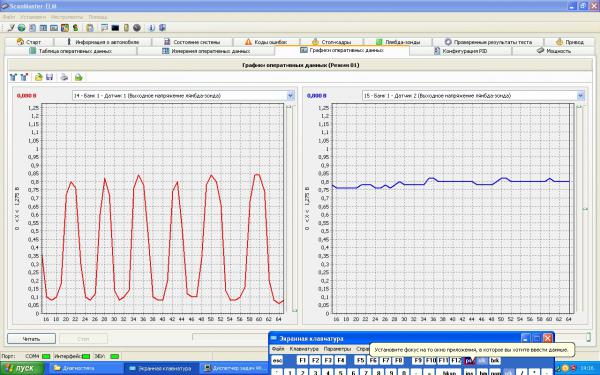600x375 pixels.
Task: Open the Клавиатура menu of on-screen keyboard
Action: pyautogui.click(x=304, y=349)
